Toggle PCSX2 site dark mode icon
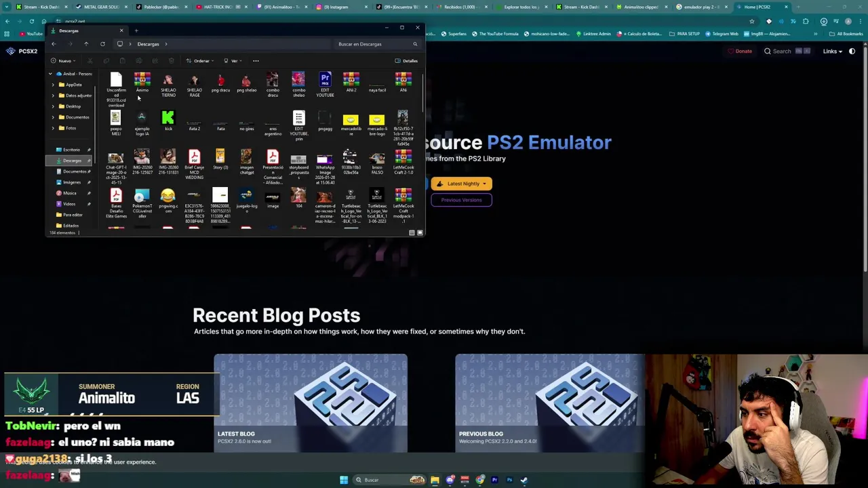The width and height of the screenshot is (868, 488). (x=852, y=51)
